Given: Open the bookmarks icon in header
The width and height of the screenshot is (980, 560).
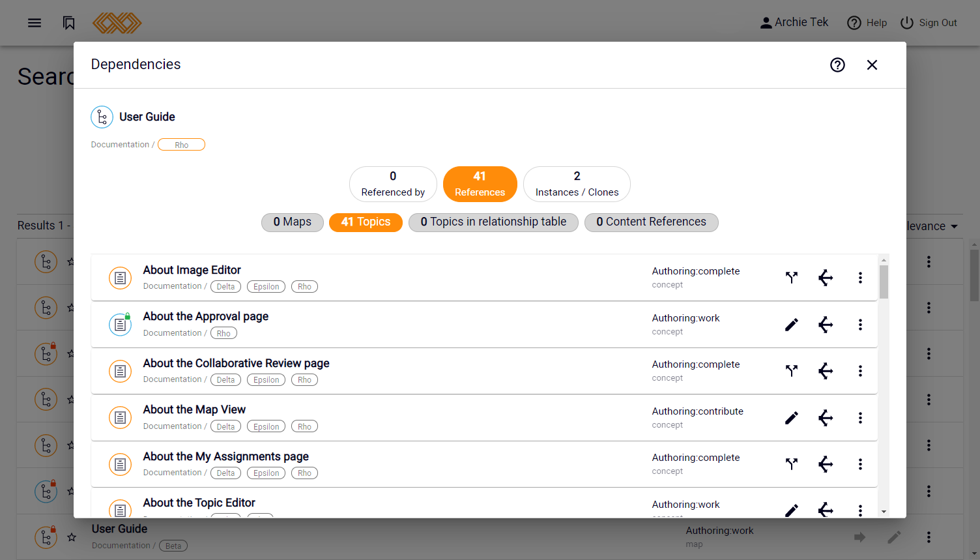Looking at the screenshot, I should point(69,23).
